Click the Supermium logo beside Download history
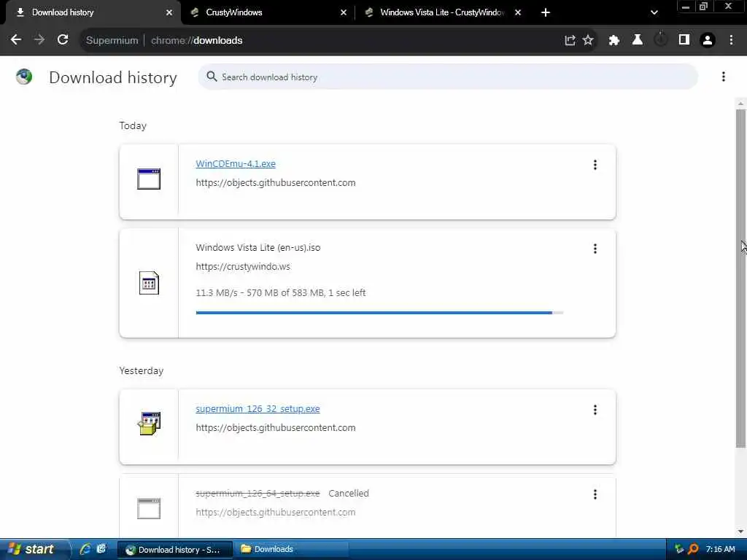Screen dimensions: 747x560 click(x=24, y=77)
